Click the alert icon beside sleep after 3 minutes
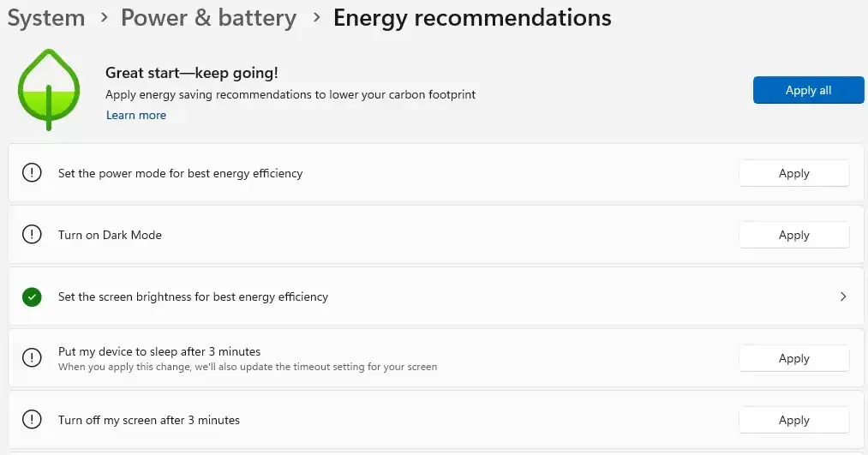 (x=32, y=358)
